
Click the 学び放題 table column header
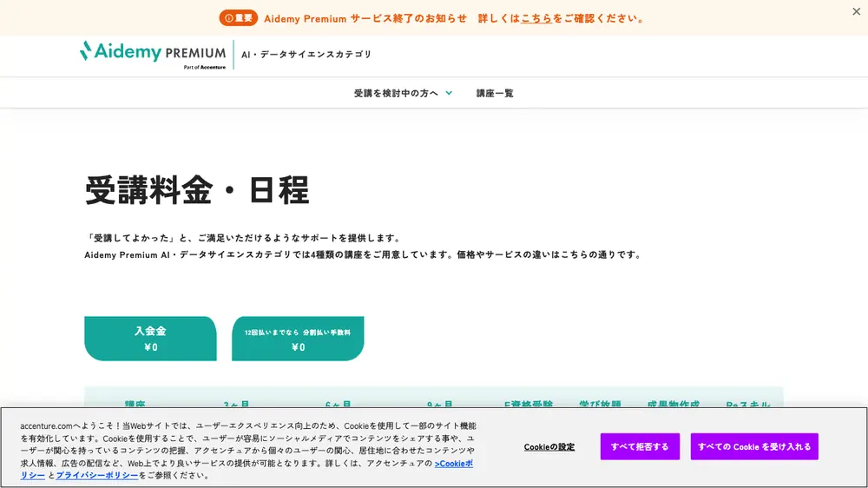pos(600,405)
